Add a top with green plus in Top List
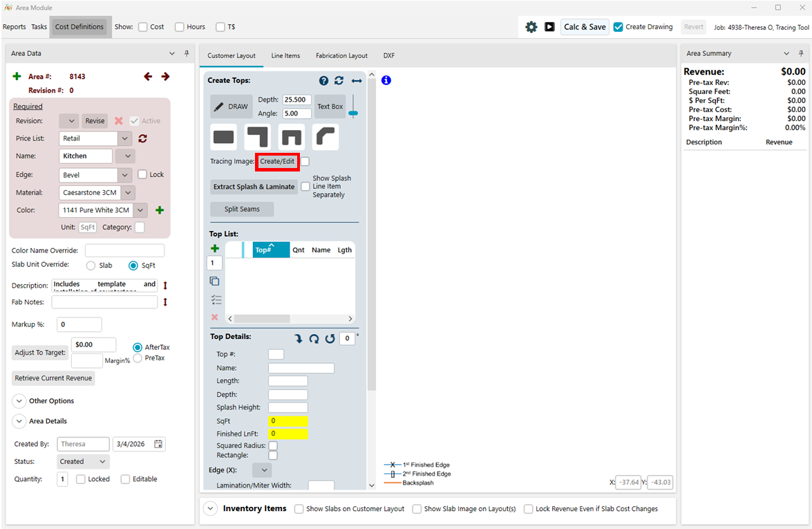 coord(215,249)
